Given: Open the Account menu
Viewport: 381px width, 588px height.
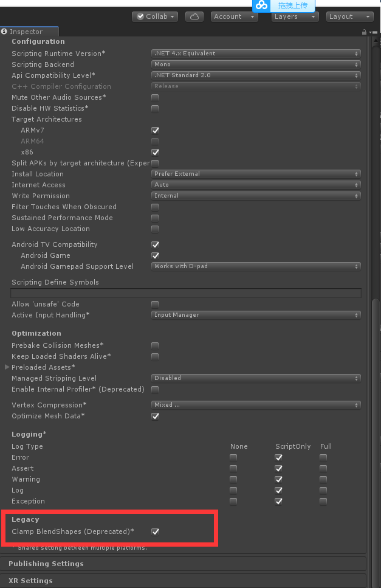Looking at the screenshot, I should click(x=234, y=16).
